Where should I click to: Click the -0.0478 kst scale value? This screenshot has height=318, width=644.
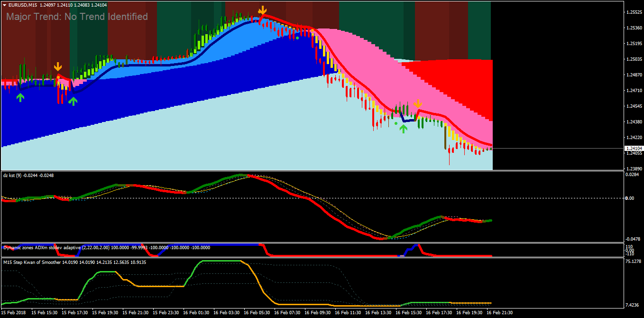(633, 239)
